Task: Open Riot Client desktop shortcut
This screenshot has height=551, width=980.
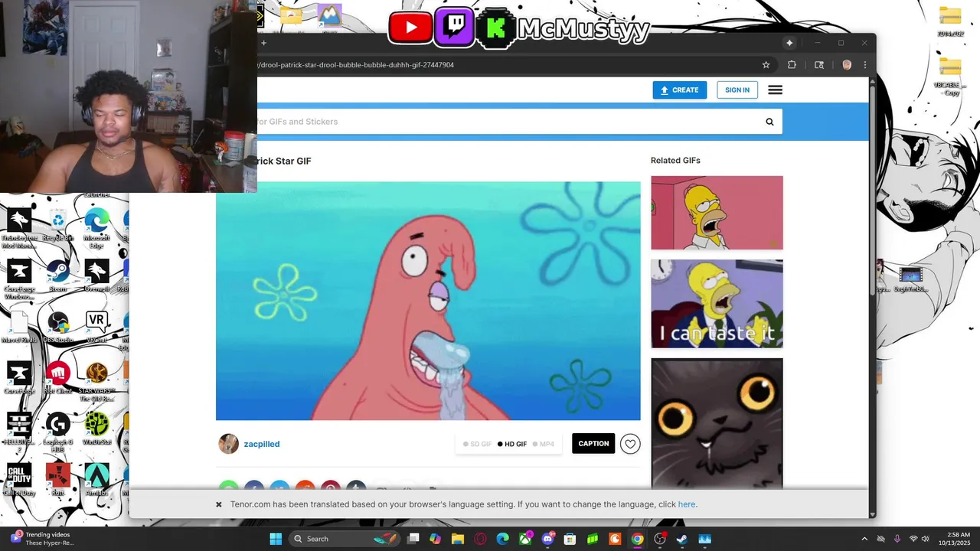Action: 58,378
